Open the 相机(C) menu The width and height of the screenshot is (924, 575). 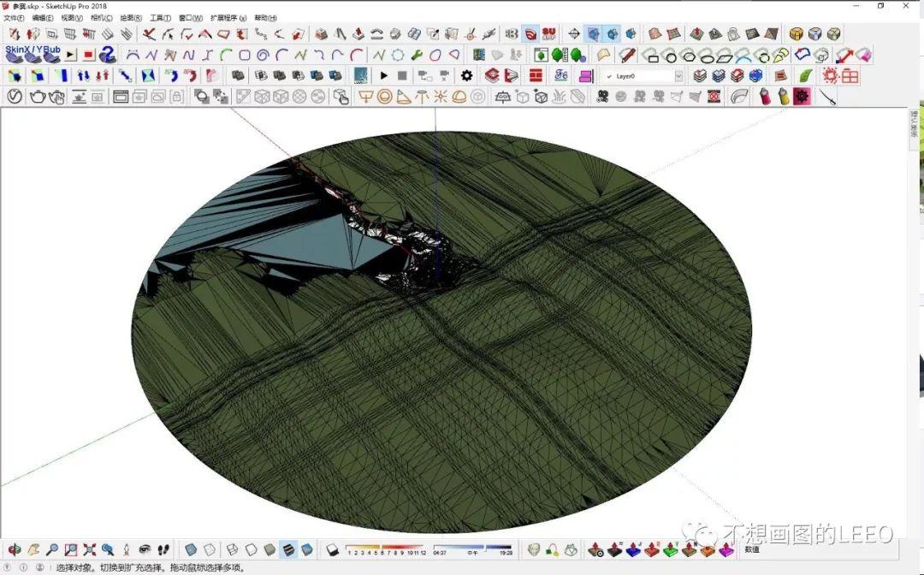click(x=101, y=18)
